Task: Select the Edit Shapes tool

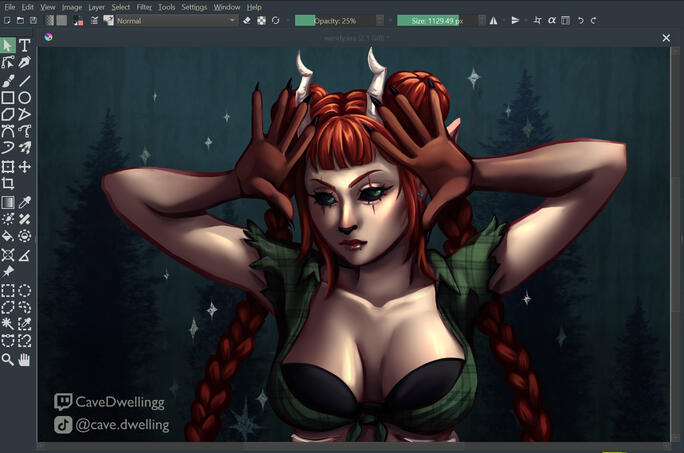Action: pyautogui.click(x=7, y=62)
